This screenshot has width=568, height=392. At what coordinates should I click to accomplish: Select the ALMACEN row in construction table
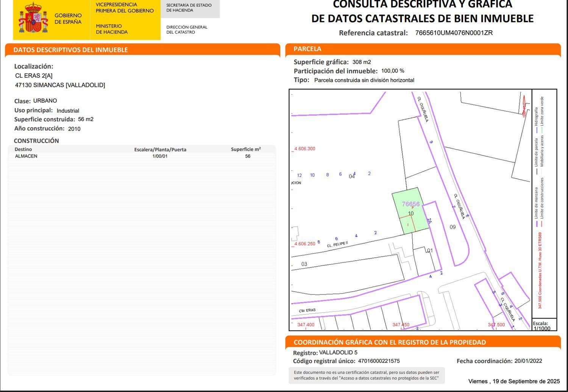(x=27, y=156)
